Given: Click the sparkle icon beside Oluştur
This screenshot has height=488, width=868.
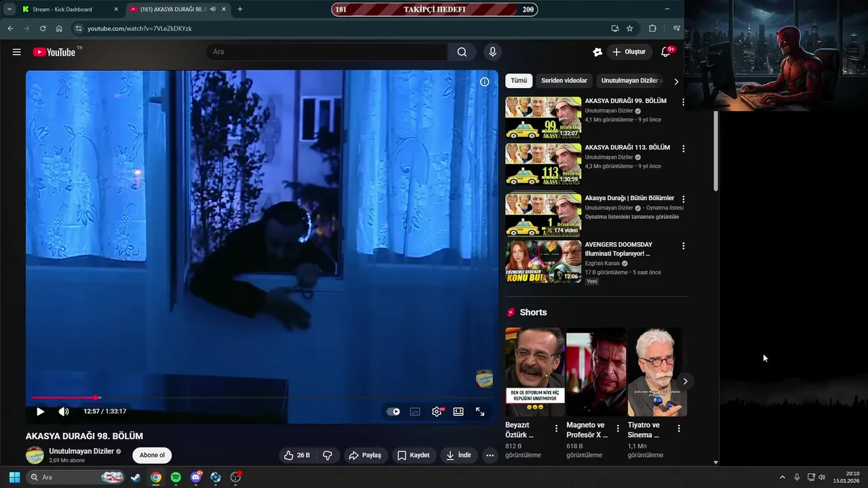Looking at the screenshot, I should (597, 52).
